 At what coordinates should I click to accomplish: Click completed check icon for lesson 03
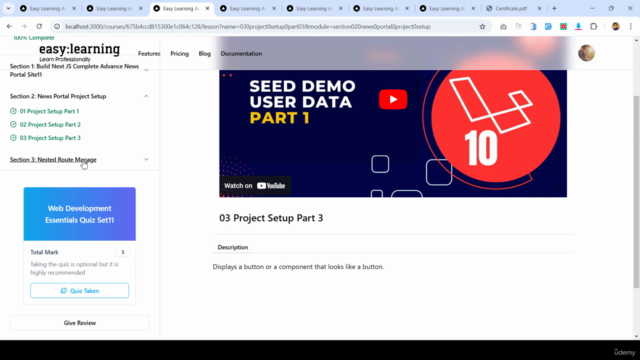(13, 138)
